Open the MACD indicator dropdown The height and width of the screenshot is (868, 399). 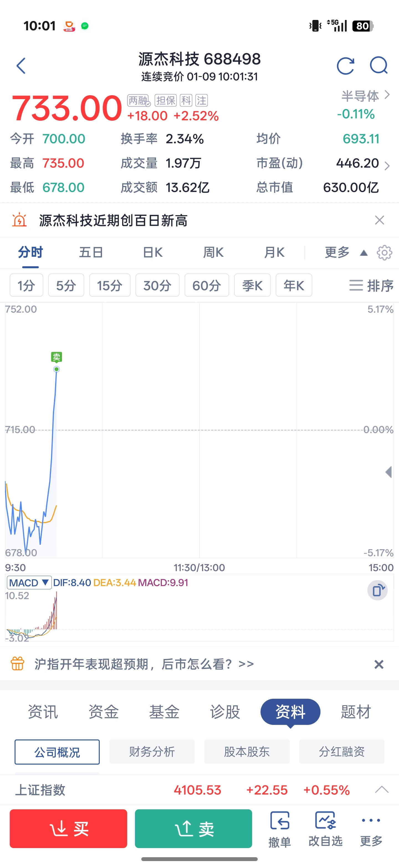coord(29,583)
